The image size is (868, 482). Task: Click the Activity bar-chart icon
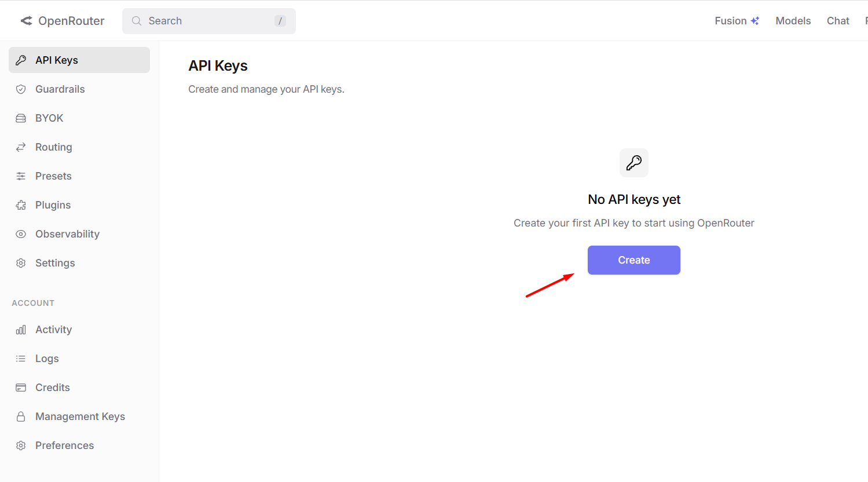tap(21, 329)
